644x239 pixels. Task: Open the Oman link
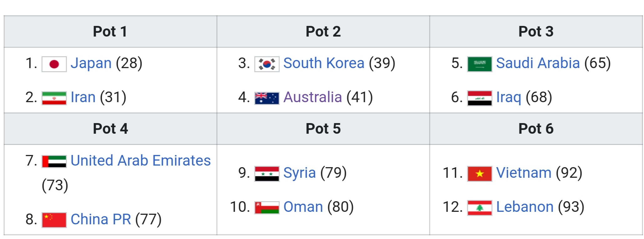click(303, 207)
